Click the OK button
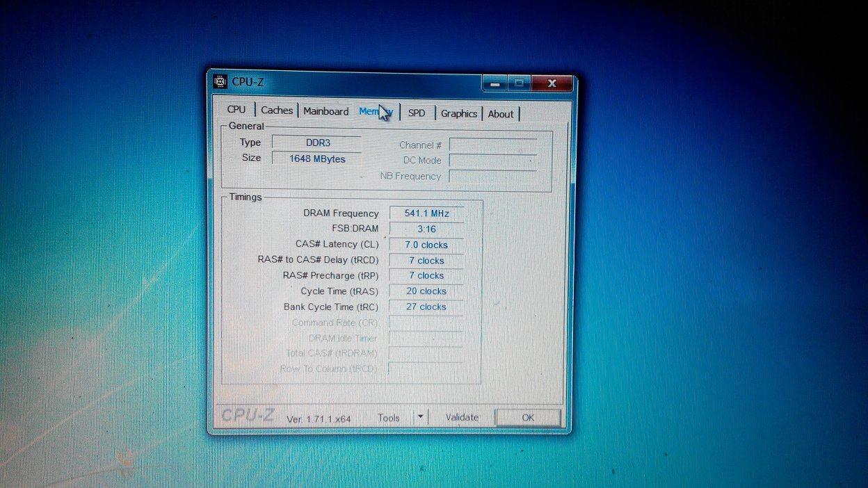Screen dimensions: 868x488 tap(528, 417)
